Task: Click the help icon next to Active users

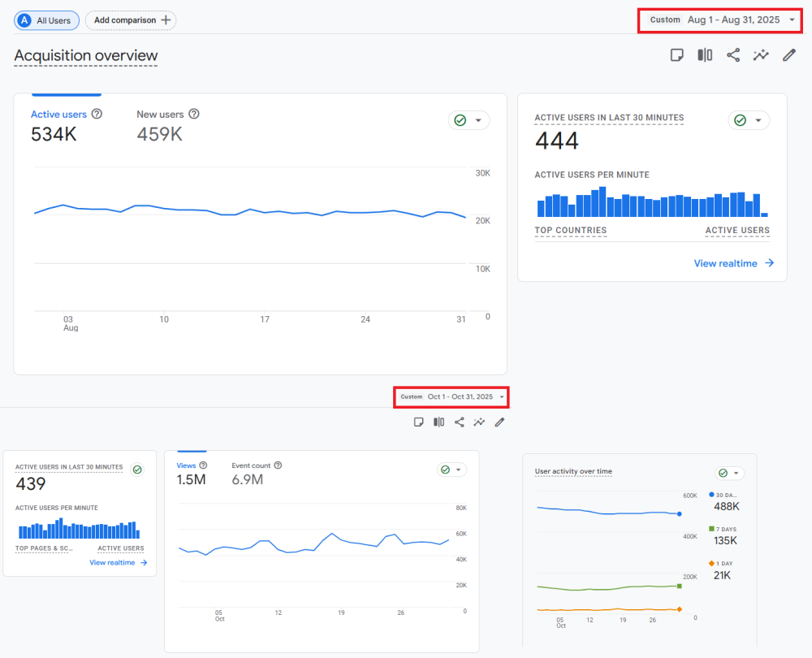Action: point(97,115)
